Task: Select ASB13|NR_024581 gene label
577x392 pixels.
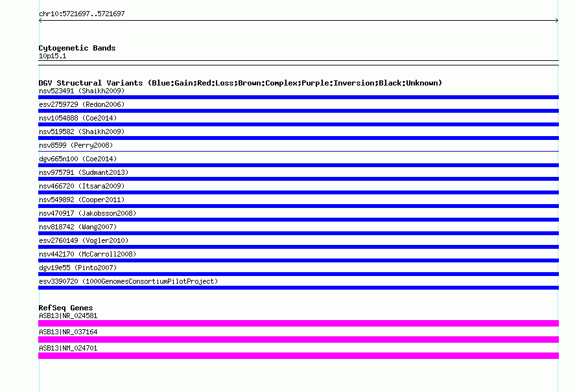Action: coord(68,316)
